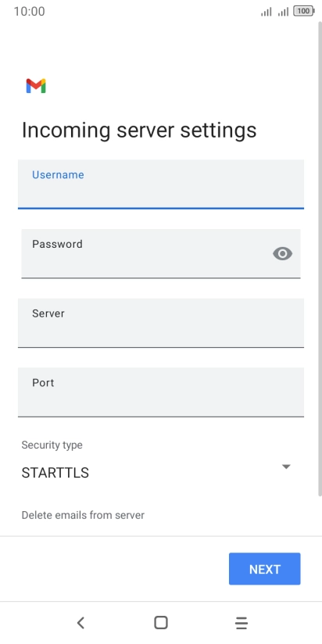Tap the second signal strength icon
322x644 pixels.
coord(283,12)
